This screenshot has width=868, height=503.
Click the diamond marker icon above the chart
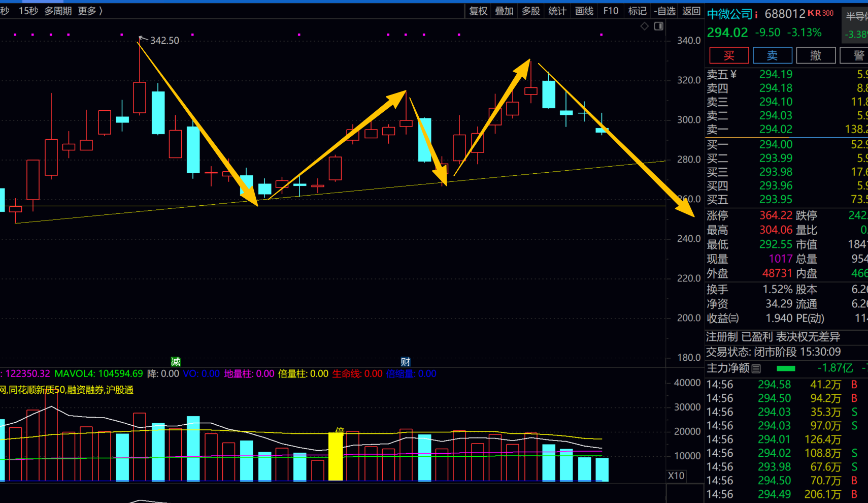click(x=644, y=26)
